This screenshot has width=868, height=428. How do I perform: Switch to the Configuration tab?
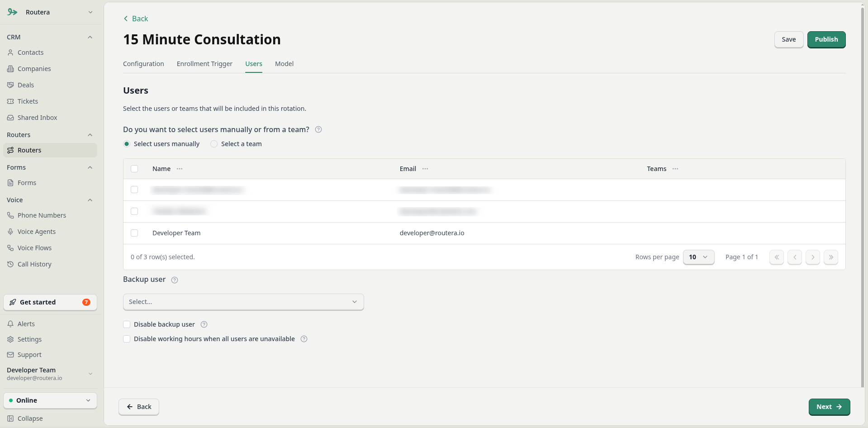click(143, 64)
